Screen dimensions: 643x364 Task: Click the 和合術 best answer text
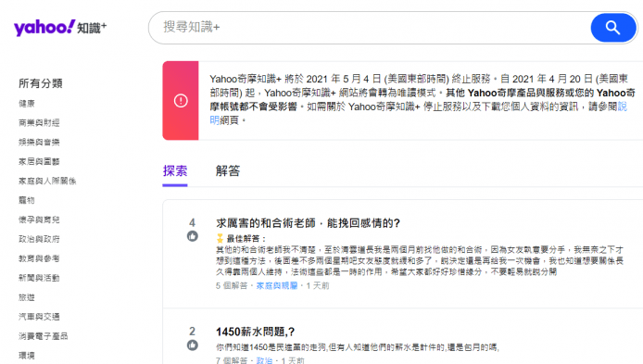click(420, 260)
